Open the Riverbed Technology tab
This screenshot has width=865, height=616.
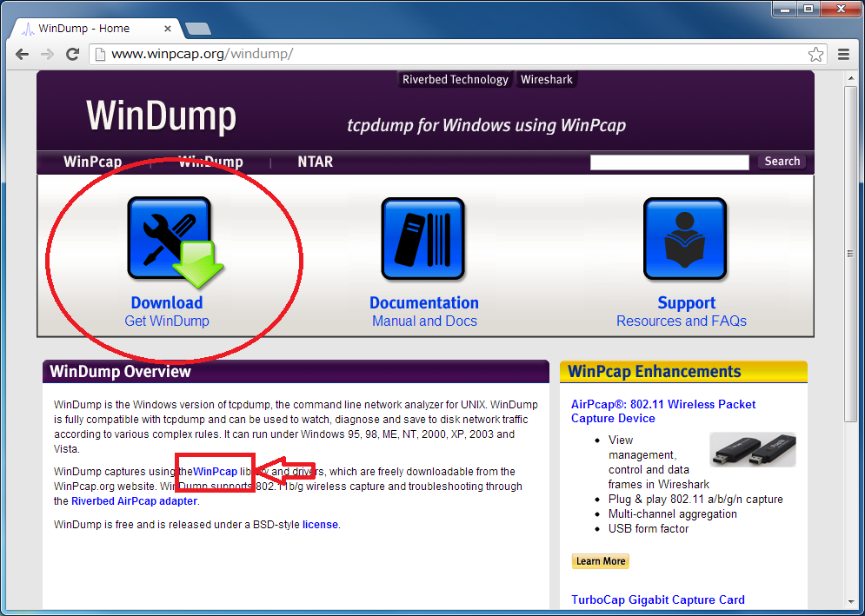[x=455, y=79]
